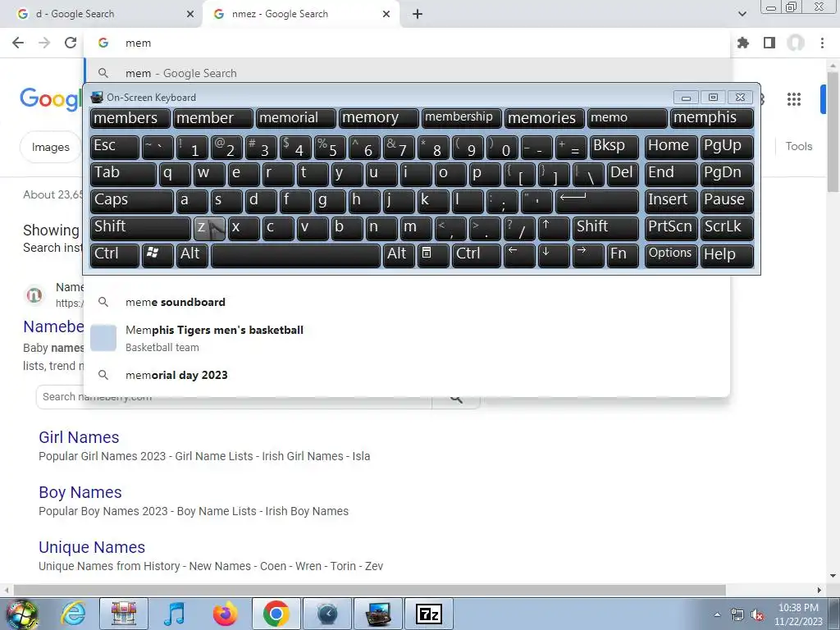
Task: Tap the right arrow key on the keyboard
Action: (588, 256)
